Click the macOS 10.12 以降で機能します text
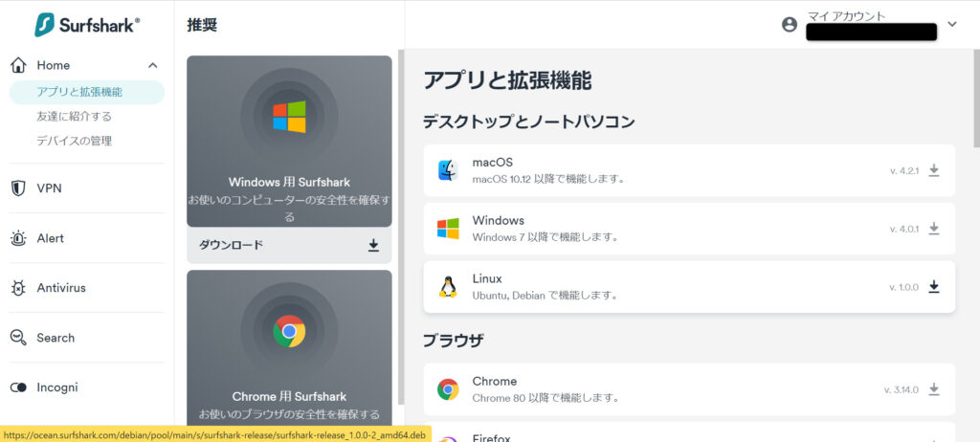The image size is (980, 442). 548,179
